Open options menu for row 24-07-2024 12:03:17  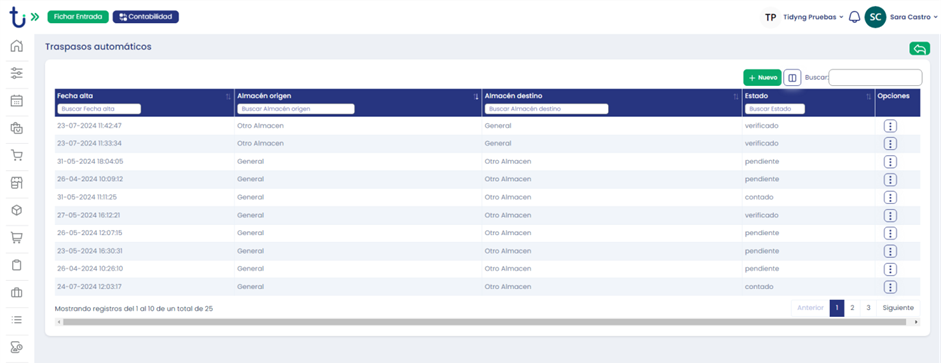click(891, 287)
